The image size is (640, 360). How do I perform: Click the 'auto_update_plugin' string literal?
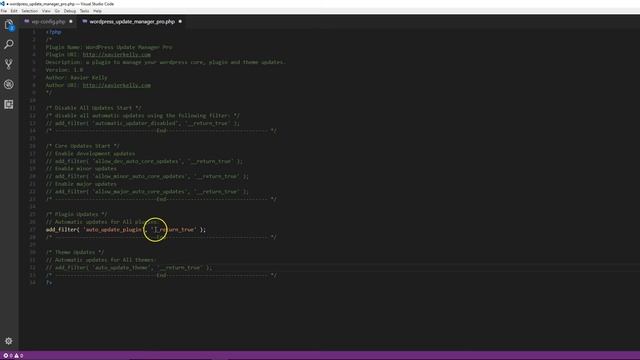click(x=113, y=229)
